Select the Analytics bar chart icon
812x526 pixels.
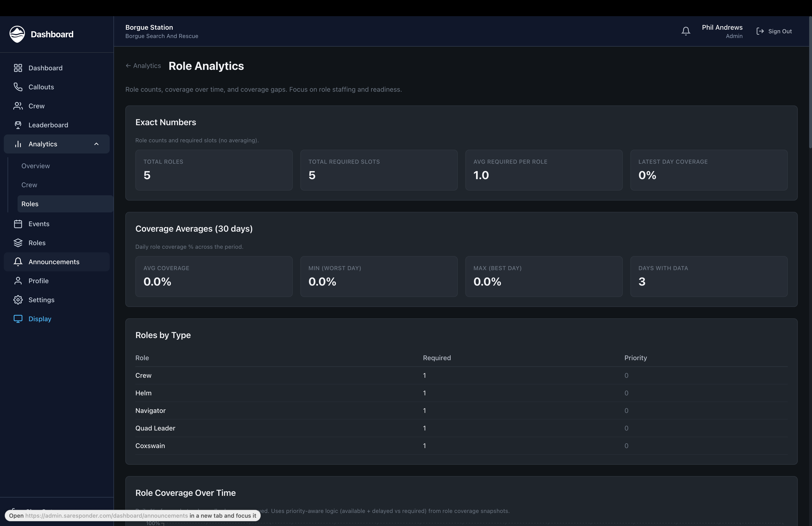(x=18, y=144)
